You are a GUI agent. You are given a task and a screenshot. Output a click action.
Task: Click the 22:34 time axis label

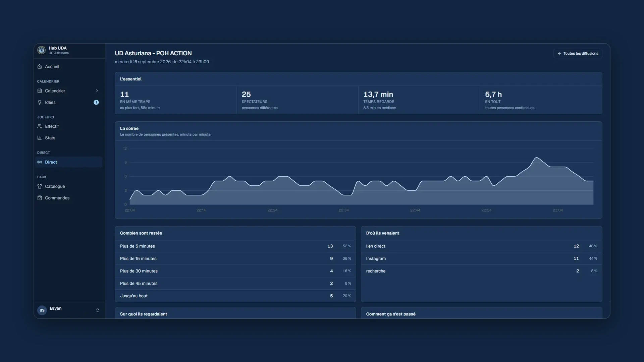point(344,210)
